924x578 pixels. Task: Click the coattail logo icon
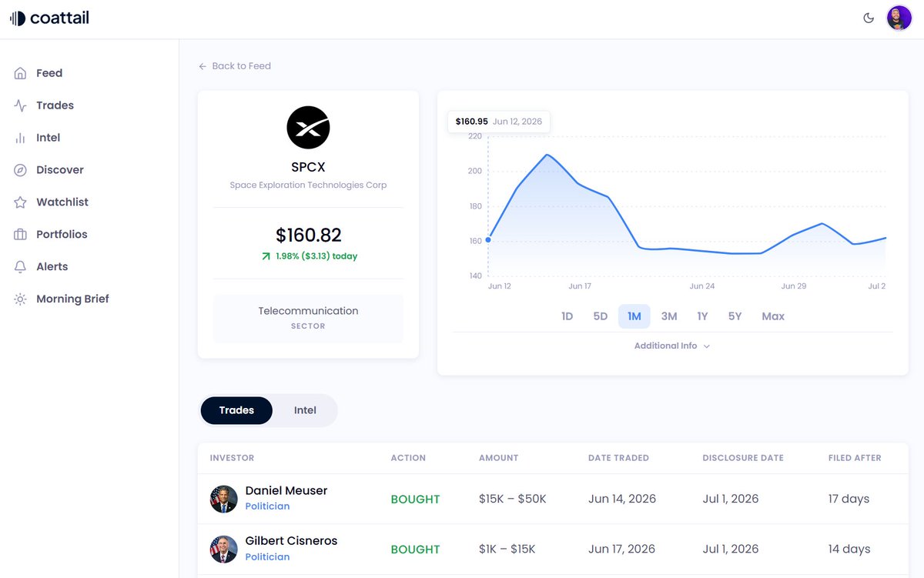(x=17, y=18)
